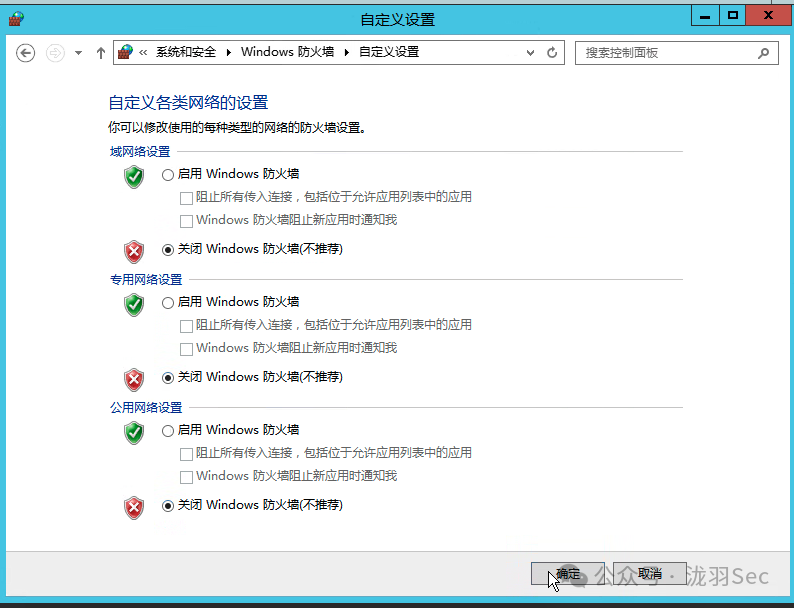Viewport: 794px width, 608px height.
Task: Click the 域网络设置 heading
Action: click(140, 151)
